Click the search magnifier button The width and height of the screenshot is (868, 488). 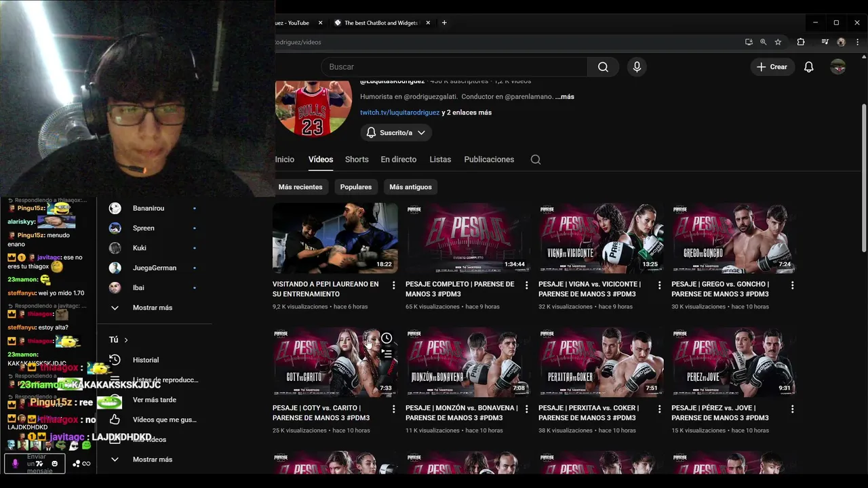pyautogui.click(x=603, y=66)
